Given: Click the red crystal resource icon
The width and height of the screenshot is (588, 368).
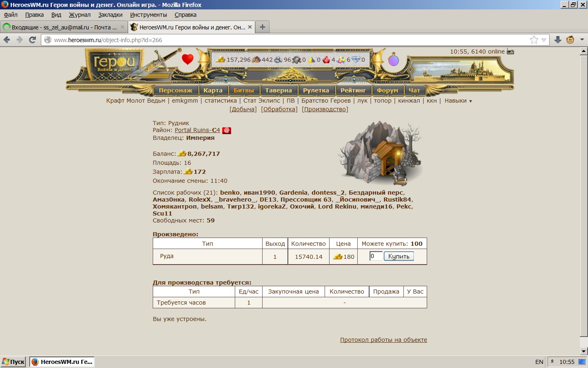Looking at the screenshot, I should [326, 60].
